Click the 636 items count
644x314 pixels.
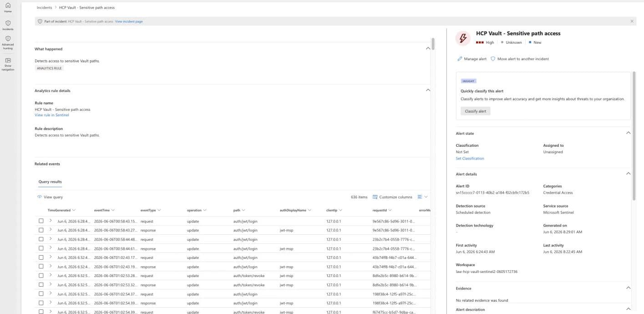(359, 197)
